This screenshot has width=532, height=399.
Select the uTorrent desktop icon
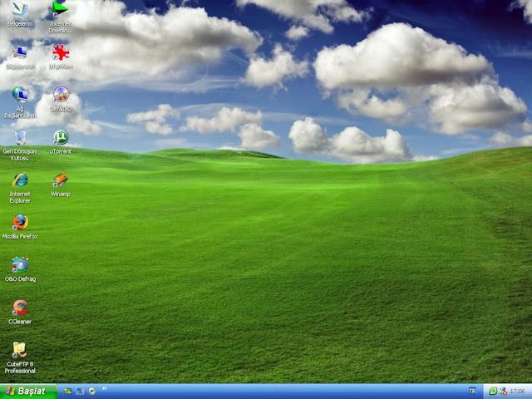pyautogui.click(x=61, y=138)
